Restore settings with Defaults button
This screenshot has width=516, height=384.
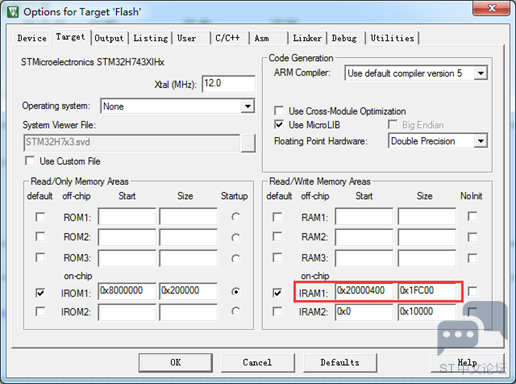[340, 363]
